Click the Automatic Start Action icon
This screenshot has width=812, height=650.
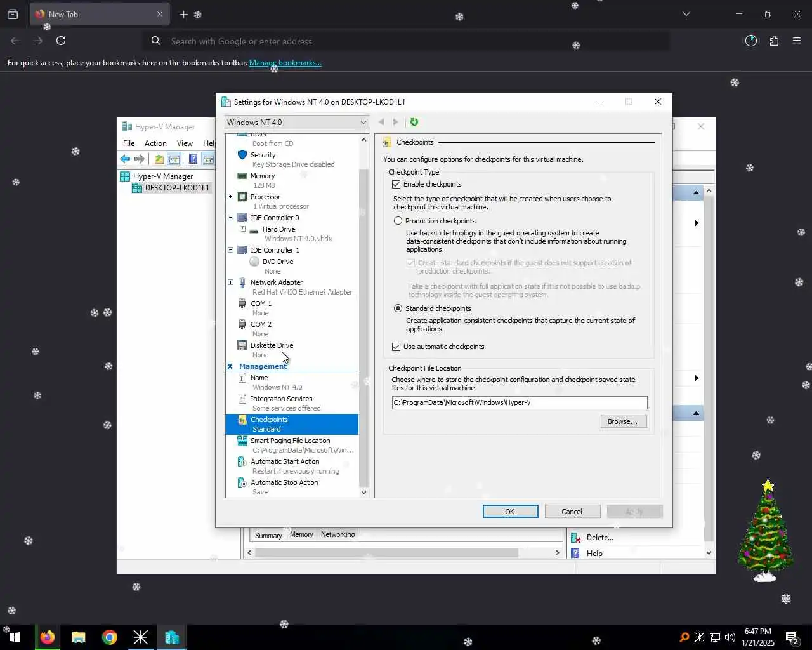tap(242, 461)
